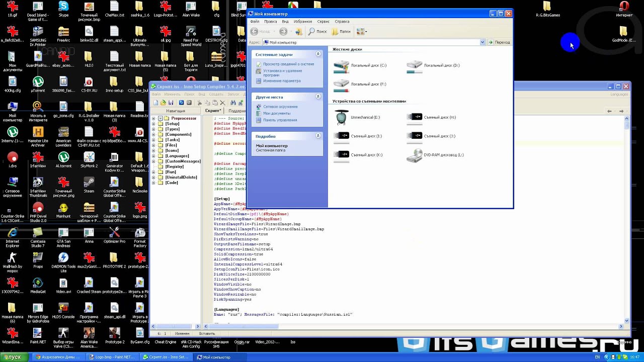Click the Переход go button
Viewport: 644px width, 362px height.
(499, 42)
